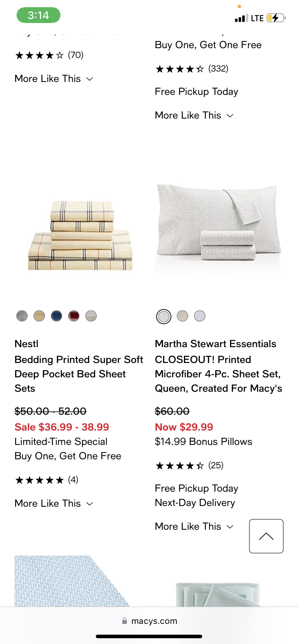Open the star rating with 332 reviews
Screen dimensions: 298x644
click(191, 69)
